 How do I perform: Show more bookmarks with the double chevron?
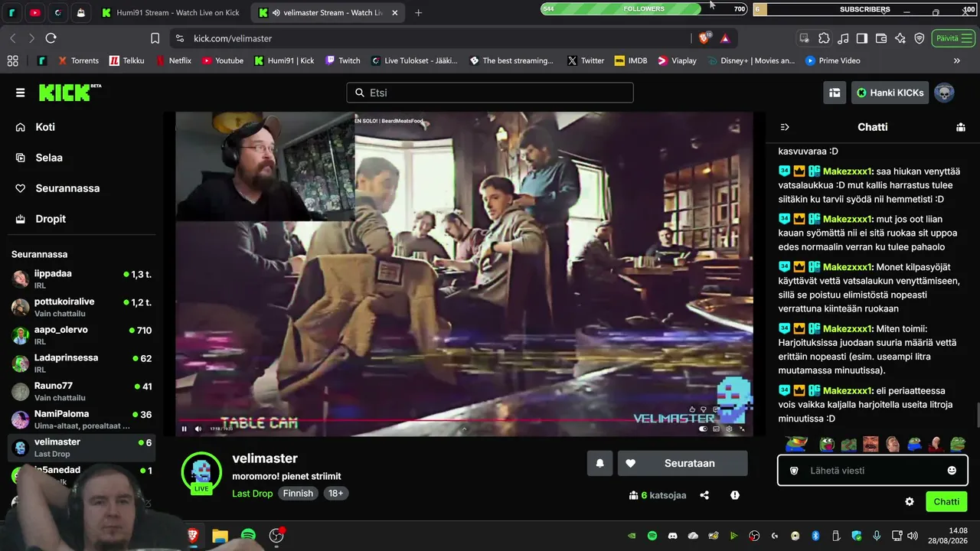point(956,60)
